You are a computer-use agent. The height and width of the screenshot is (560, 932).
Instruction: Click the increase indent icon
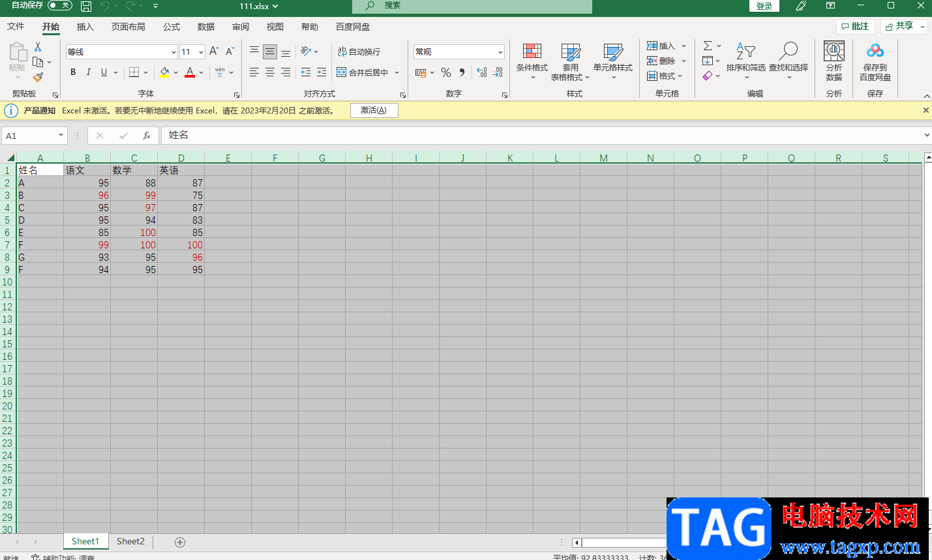click(x=322, y=72)
